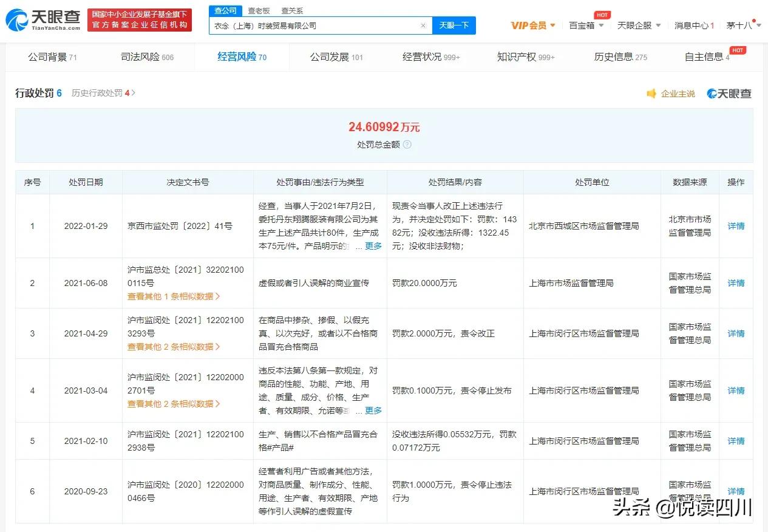Open the help tooltip beside 处罚总金额
Screen dimensions: 768x532
pos(407,145)
